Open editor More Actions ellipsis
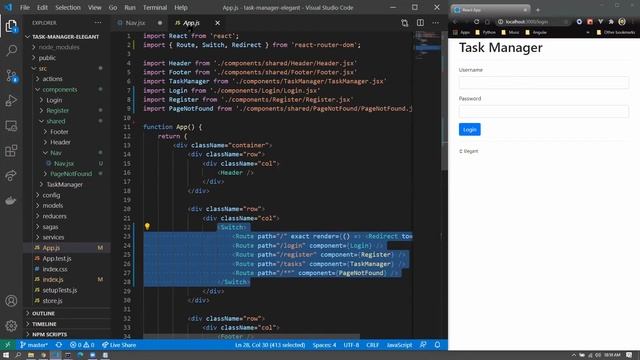This screenshot has width=640, height=360. pyautogui.click(x=436, y=23)
